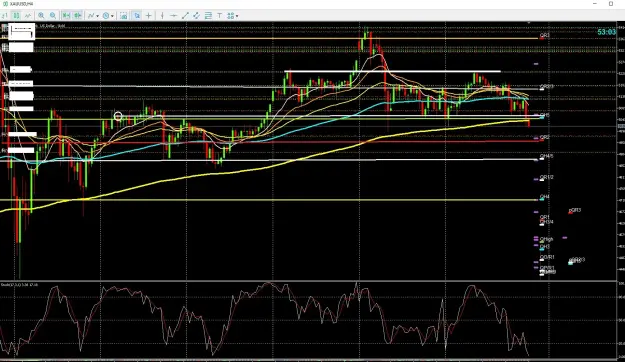This screenshot has height=362, width=625.
Task: Expand the indicators dropdown arrow
Action: click(98, 16)
